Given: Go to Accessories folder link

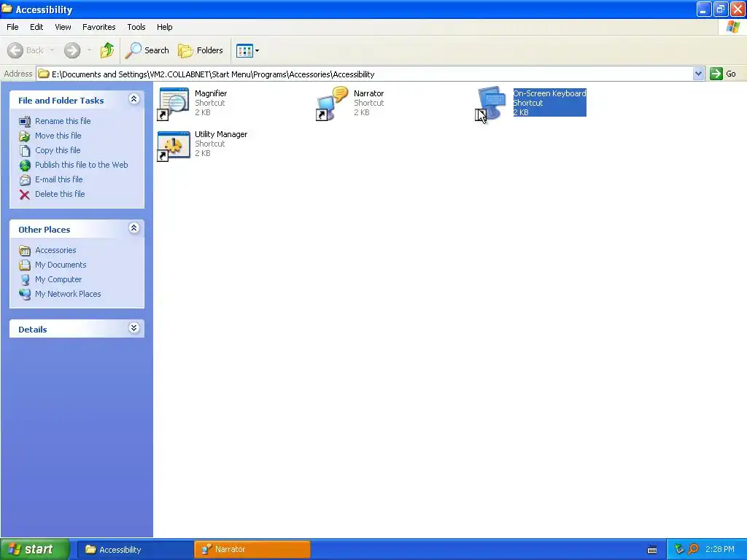Looking at the screenshot, I should coord(55,251).
